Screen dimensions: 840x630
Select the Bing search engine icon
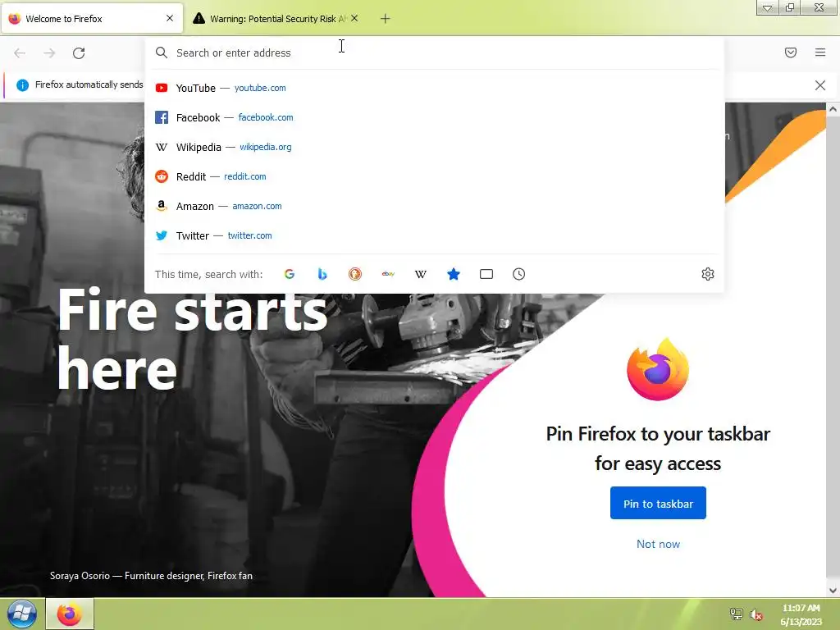pos(322,274)
